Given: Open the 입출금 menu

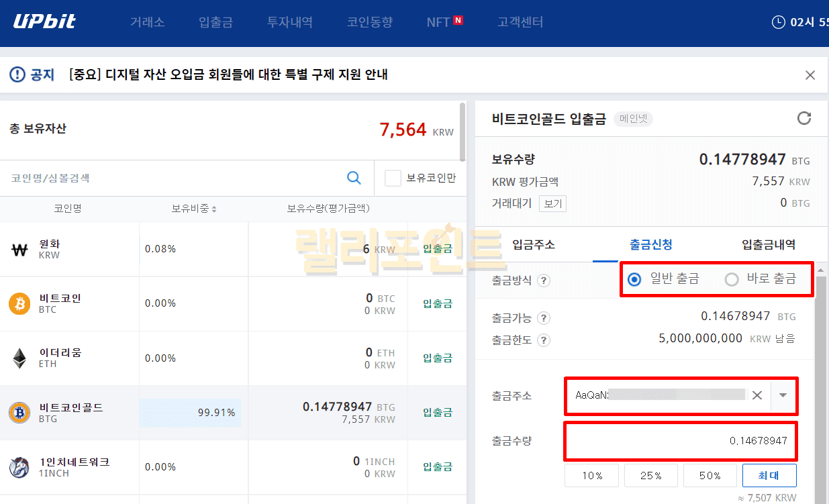Looking at the screenshot, I should coord(215,22).
